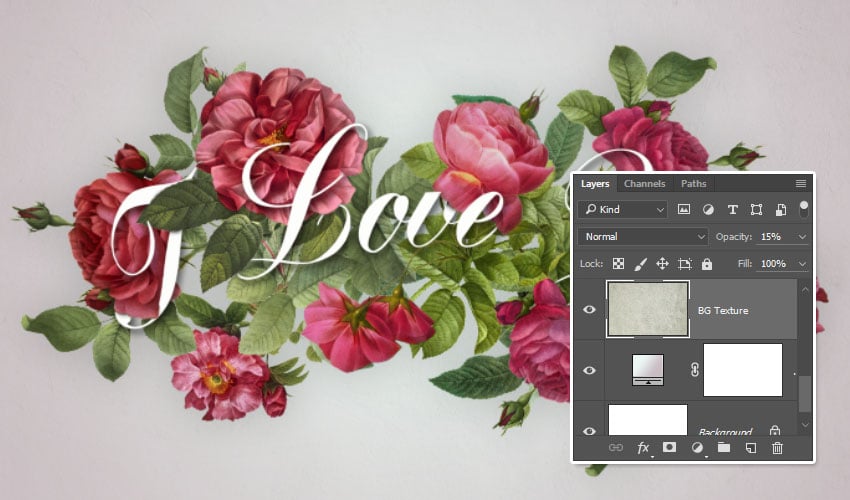This screenshot has width=850, height=500.
Task: Add layer mask icon
Action: 669,447
